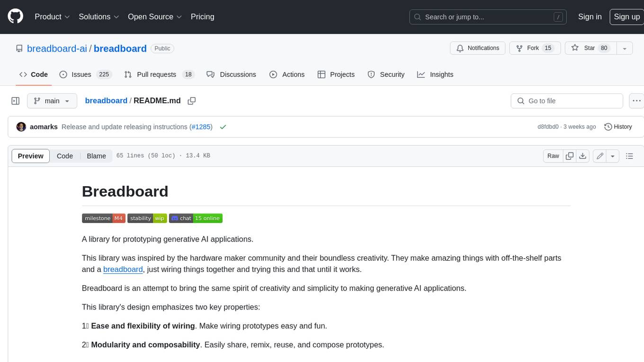The height and width of the screenshot is (362, 644).
Task: Switch to the Issues tab
Action: [x=85, y=74]
